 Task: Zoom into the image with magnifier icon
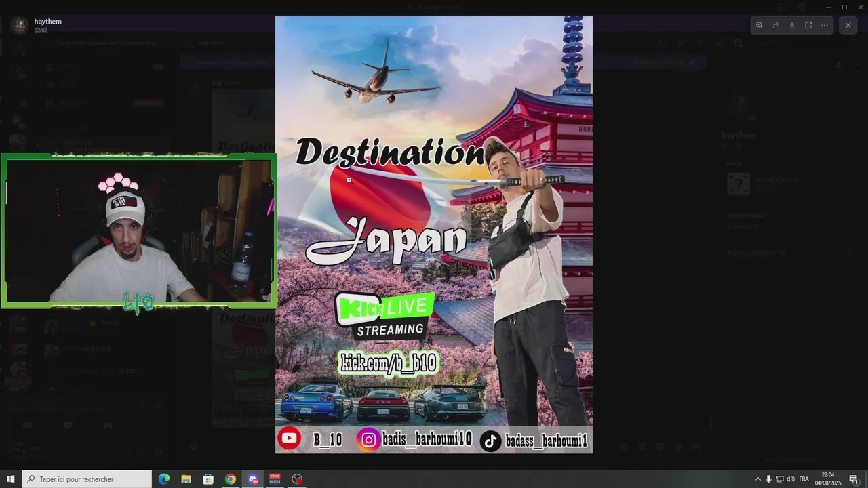coord(759,25)
